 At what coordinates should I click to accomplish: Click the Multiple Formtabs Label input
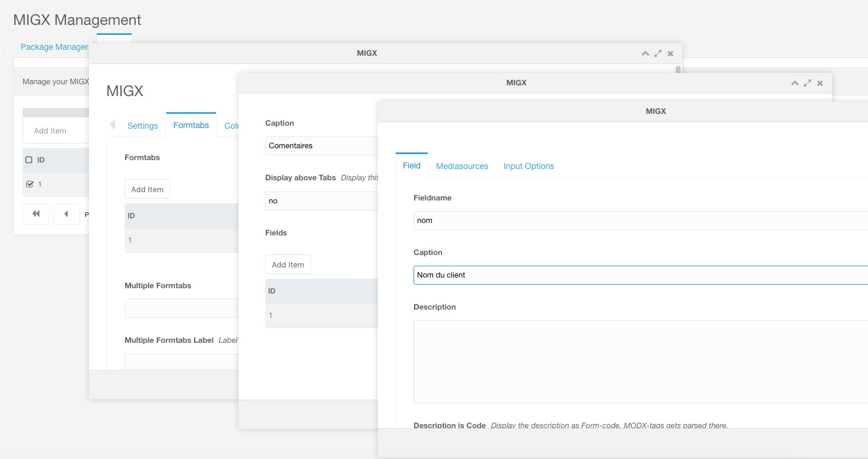182,362
